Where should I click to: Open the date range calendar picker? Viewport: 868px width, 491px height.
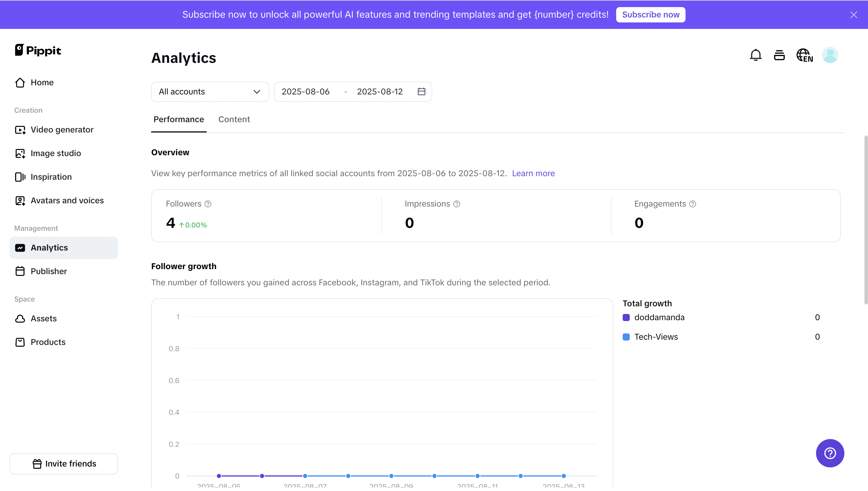pyautogui.click(x=421, y=91)
